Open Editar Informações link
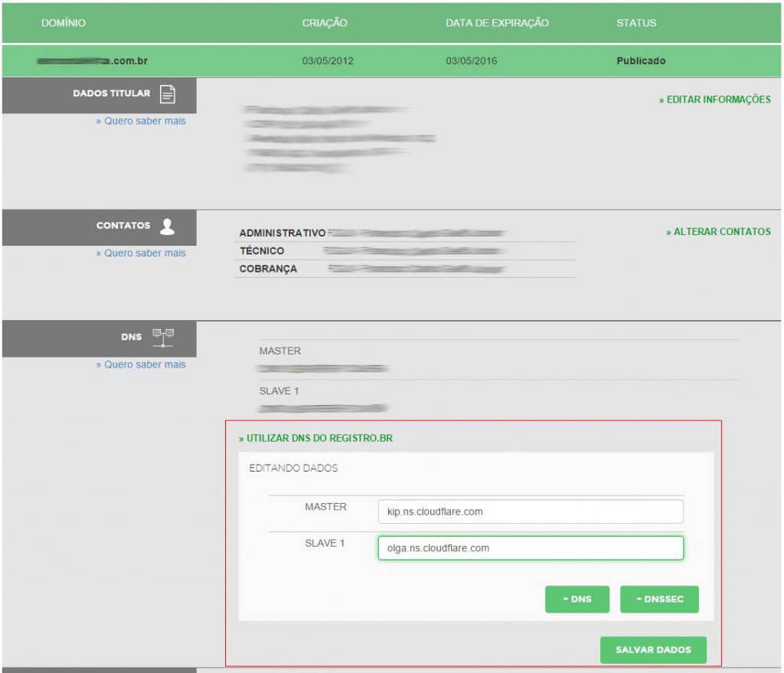Image resolution: width=784 pixels, height=673 pixels. point(714,100)
